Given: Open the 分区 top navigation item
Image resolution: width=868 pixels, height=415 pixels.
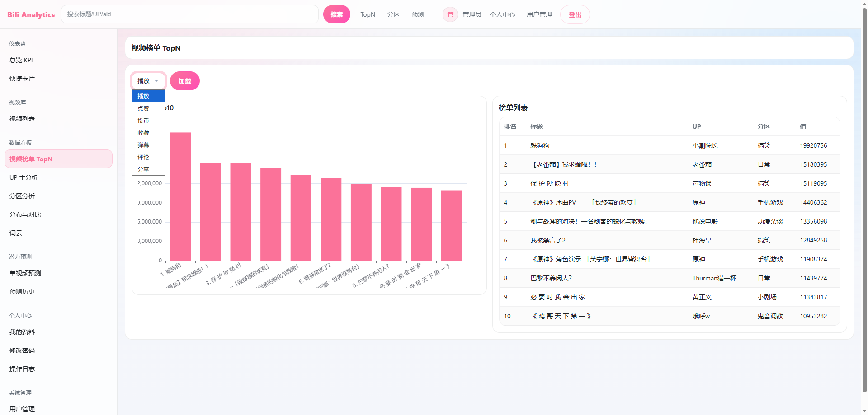Looking at the screenshot, I should click(393, 14).
